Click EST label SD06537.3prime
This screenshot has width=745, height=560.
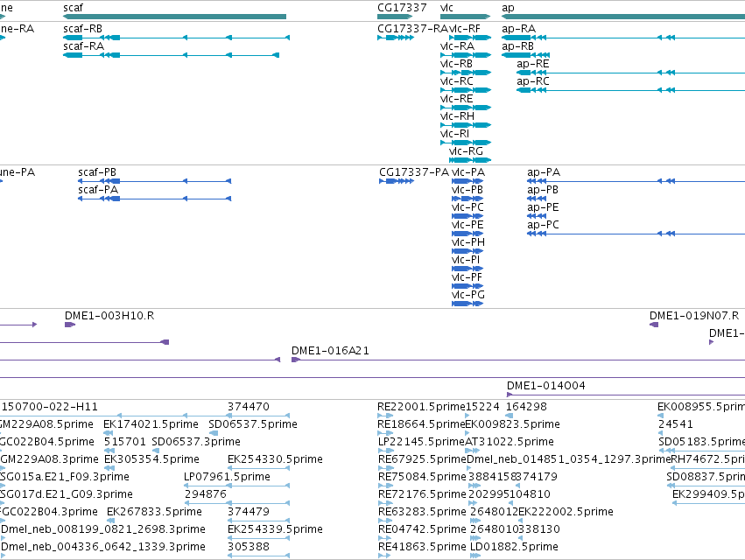point(196,442)
